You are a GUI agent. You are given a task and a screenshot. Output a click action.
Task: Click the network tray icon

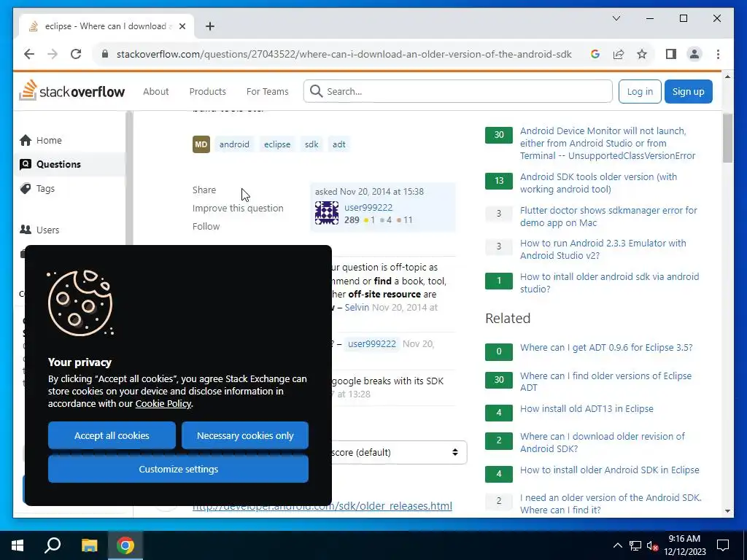click(635, 545)
